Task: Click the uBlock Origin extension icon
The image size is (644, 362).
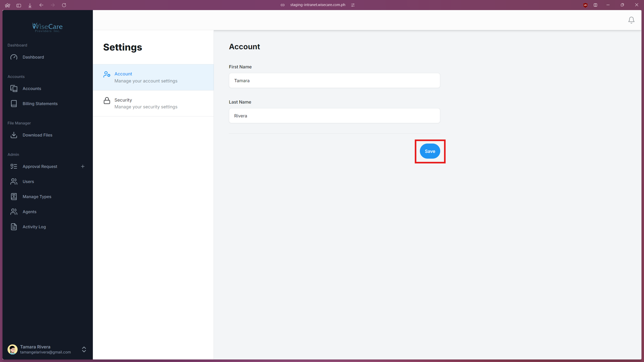Action: (585, 5)
